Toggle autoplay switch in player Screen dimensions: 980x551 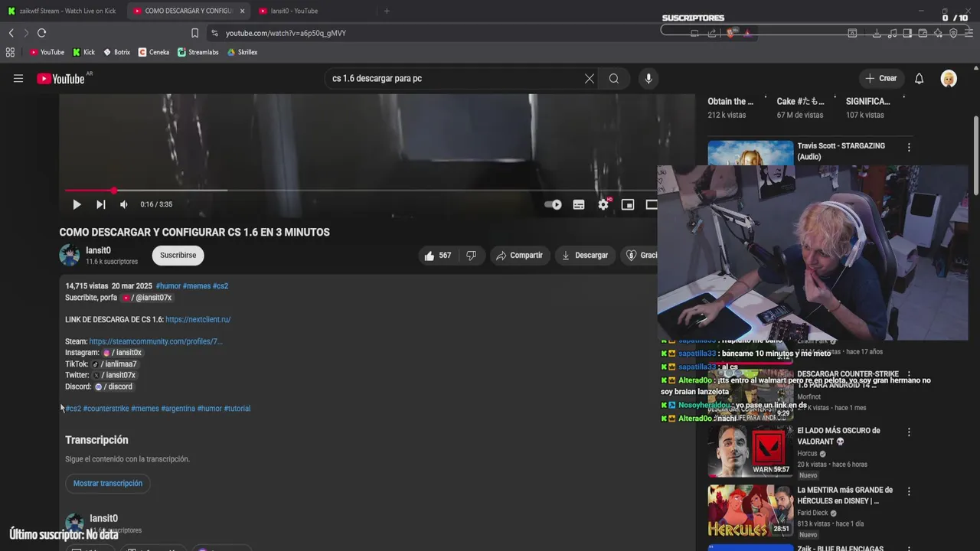click(553, 204)
